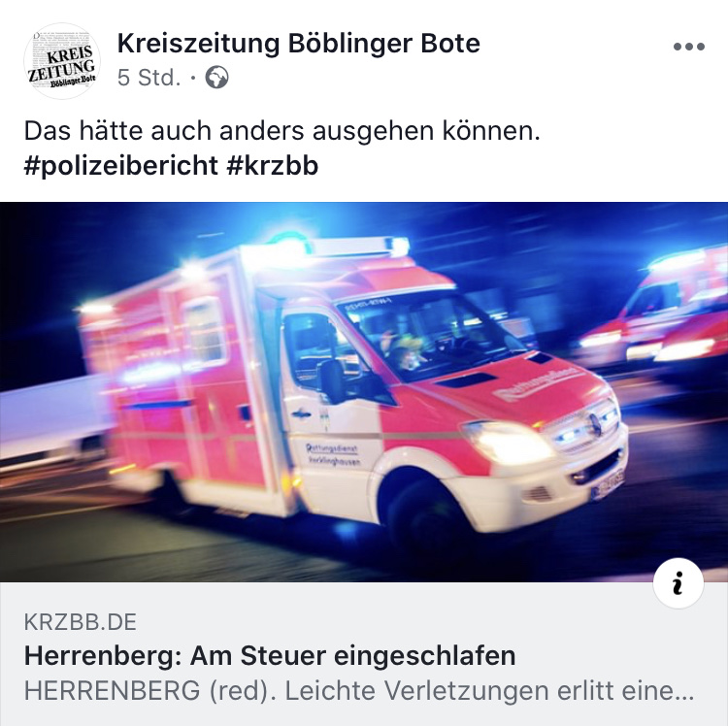This screenshot has width=728, height=726.
Task: Click "Rettungsdienst" lettering on the ambulance door
Action: coord(332,448)
